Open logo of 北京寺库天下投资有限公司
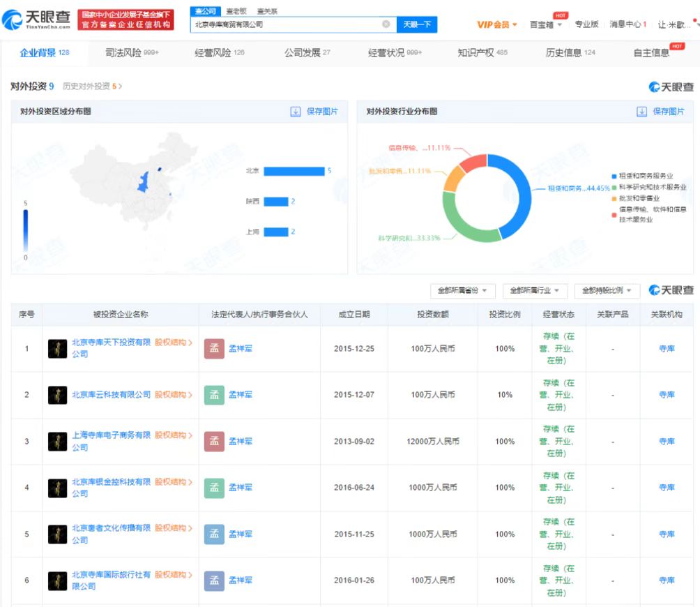The image size is (700, 607). (x=58, y=349)
